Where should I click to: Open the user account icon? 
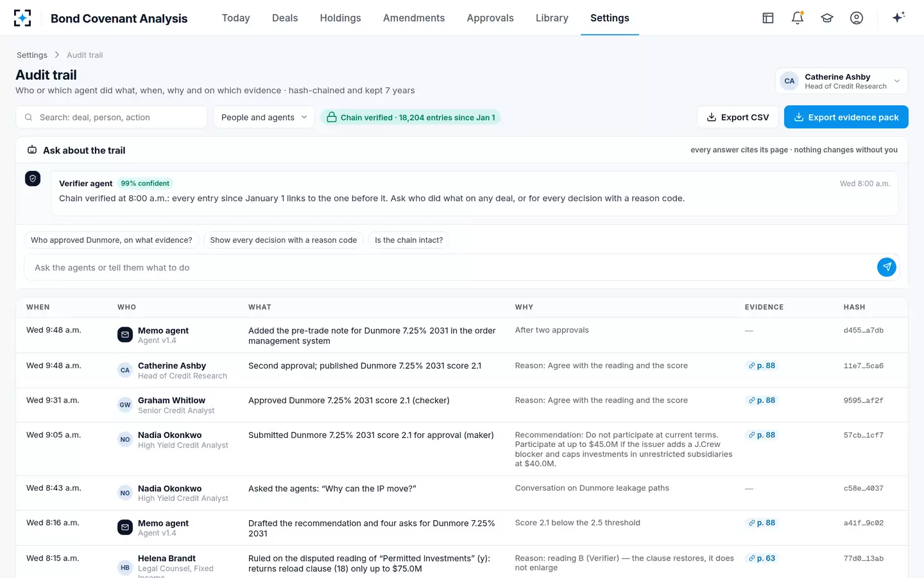click(x=857, y=18)
